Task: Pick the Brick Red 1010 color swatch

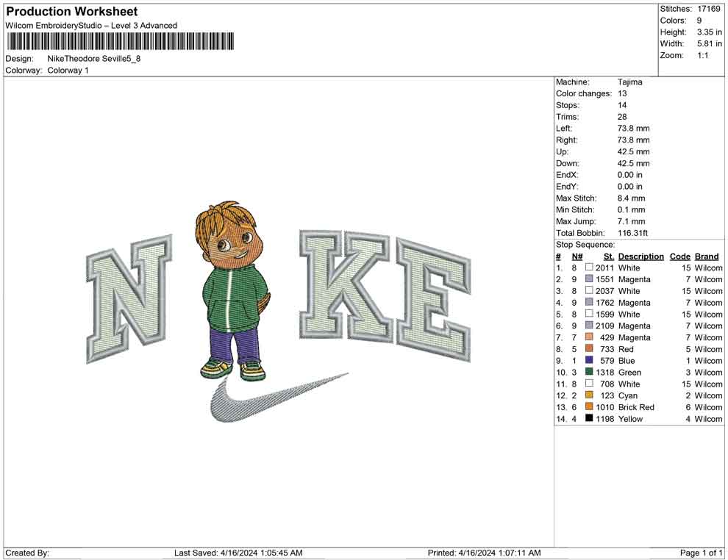Action: 589,407
